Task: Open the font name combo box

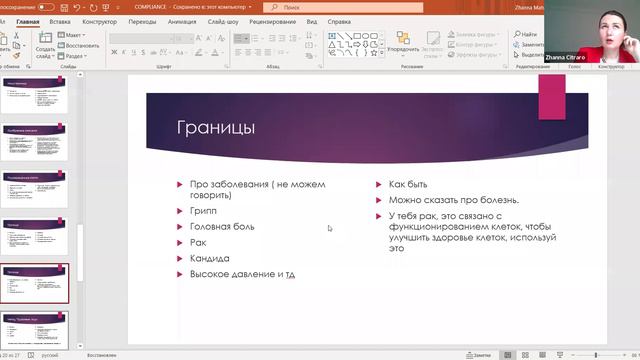Action: (x=141, y=38)
